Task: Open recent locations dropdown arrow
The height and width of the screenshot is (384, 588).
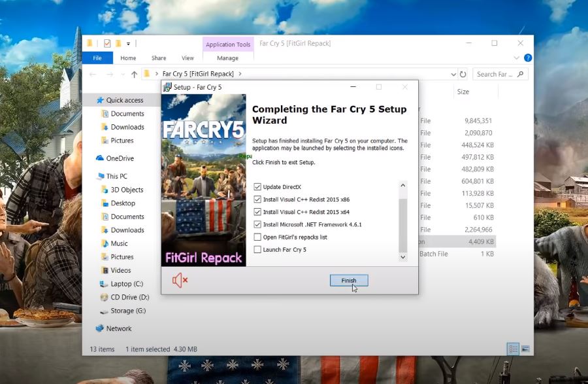Action: [123, 75]
